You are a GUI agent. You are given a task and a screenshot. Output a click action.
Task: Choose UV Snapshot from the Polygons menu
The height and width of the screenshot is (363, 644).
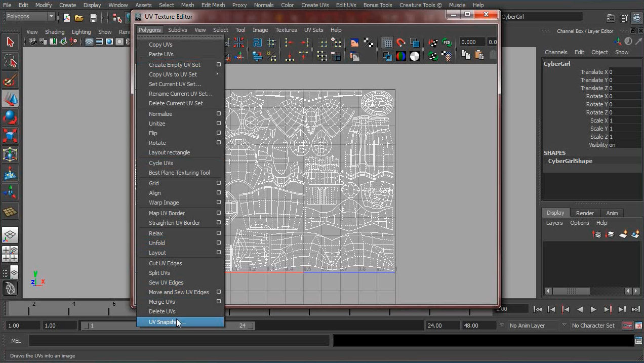167,322
